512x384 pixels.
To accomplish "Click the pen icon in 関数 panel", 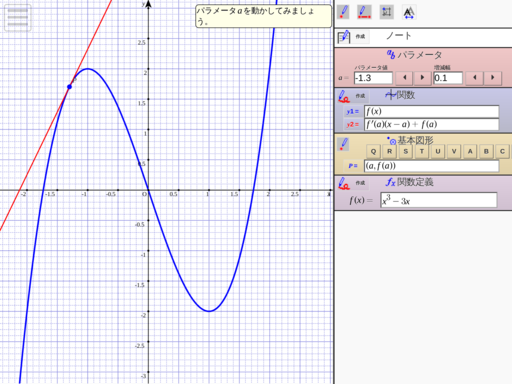I will coord(343,96).
